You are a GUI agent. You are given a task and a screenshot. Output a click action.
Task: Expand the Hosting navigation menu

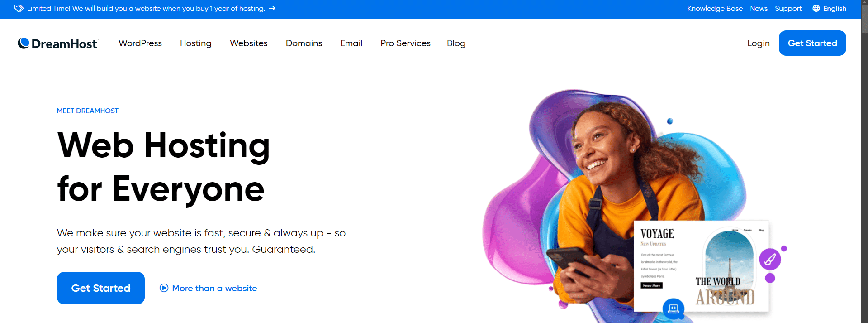(x=196, y=43)
